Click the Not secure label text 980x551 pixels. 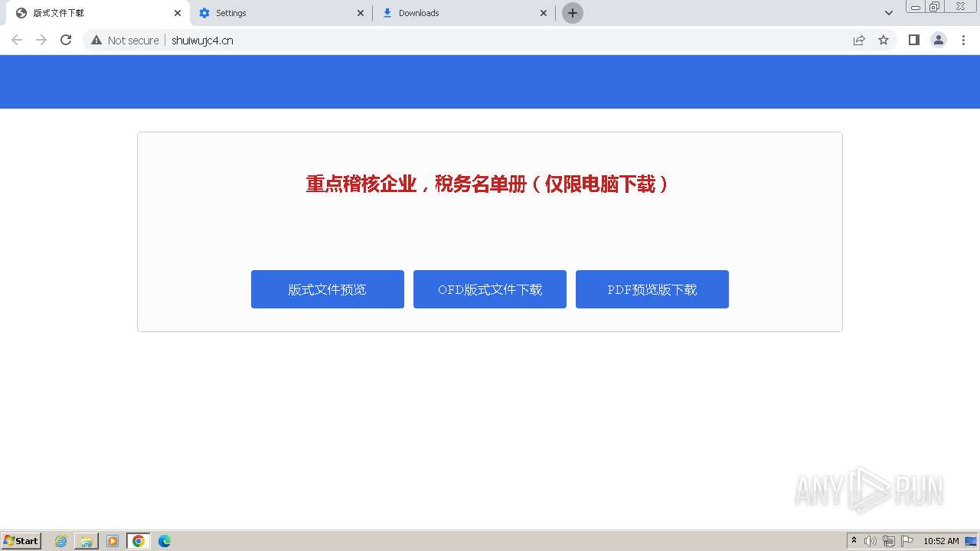tap(133, 40)
